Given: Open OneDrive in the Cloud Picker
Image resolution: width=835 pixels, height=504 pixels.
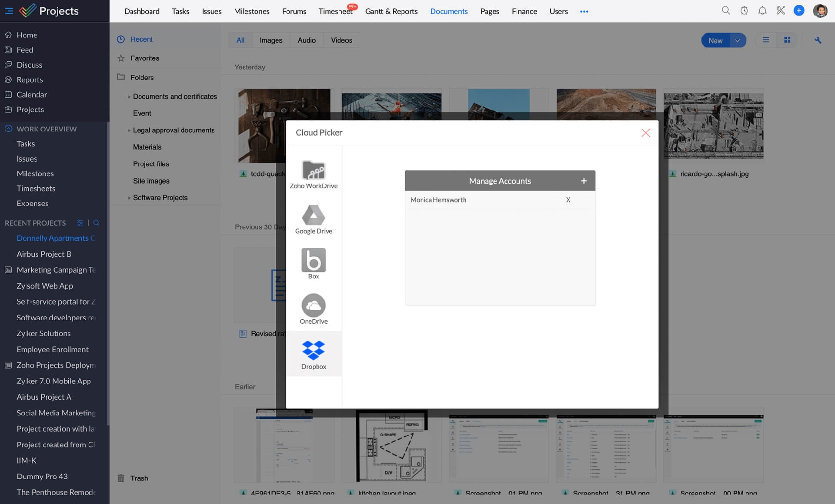Looking at the screenshot, I should coord(313,308).
